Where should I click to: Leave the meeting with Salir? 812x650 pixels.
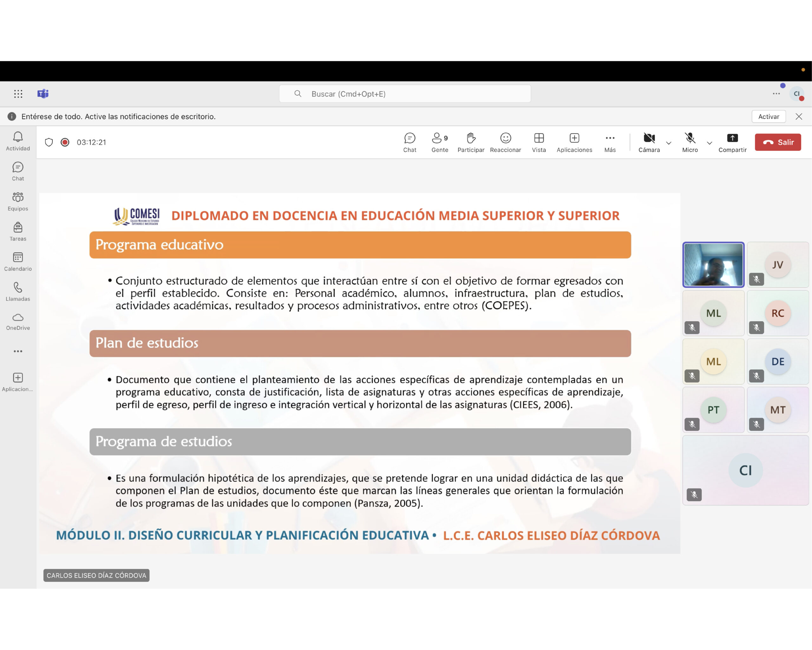[778, 142]
